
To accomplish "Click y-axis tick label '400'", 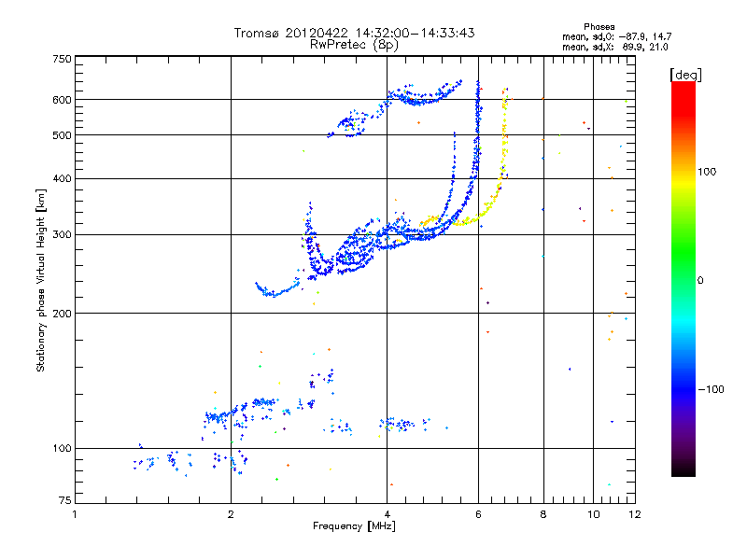I will 62,178.
